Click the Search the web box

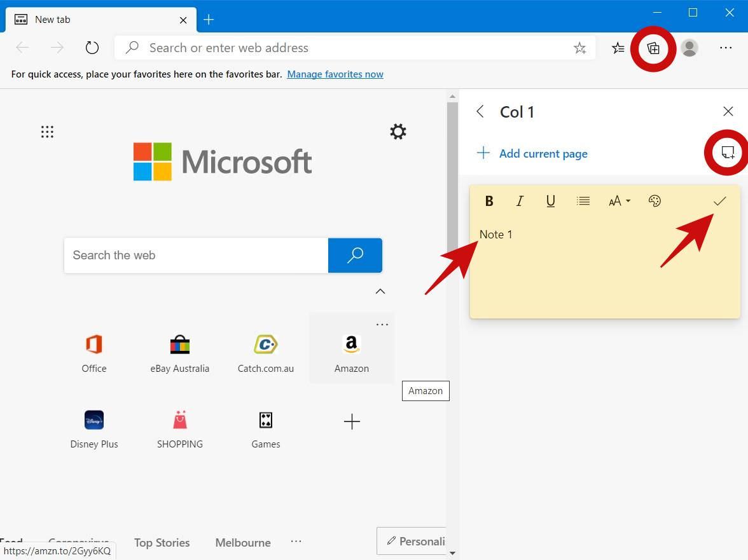coord(196,256)
